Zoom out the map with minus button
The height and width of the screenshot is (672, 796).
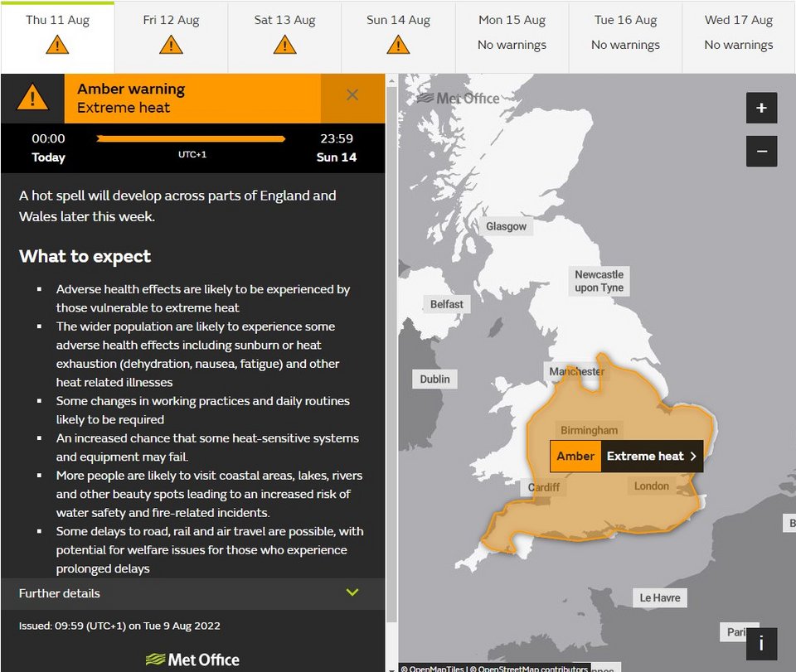pos(761,152)
